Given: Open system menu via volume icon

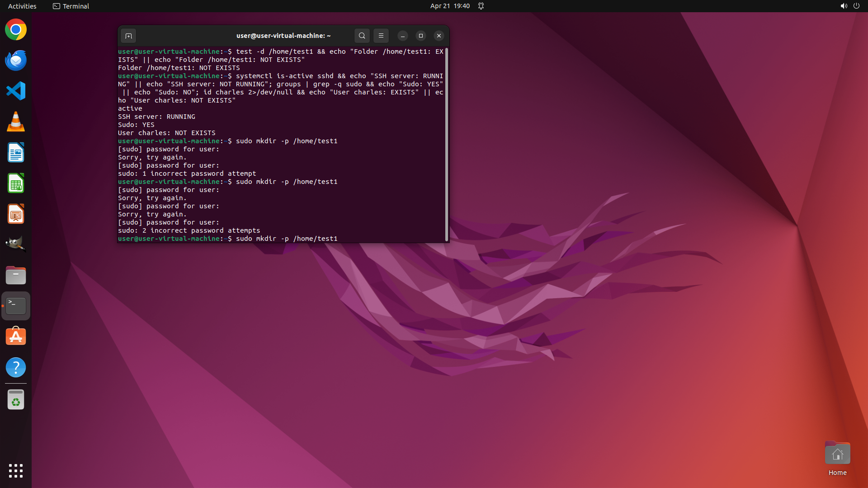Looking at the screenshot, I should 844,6.
